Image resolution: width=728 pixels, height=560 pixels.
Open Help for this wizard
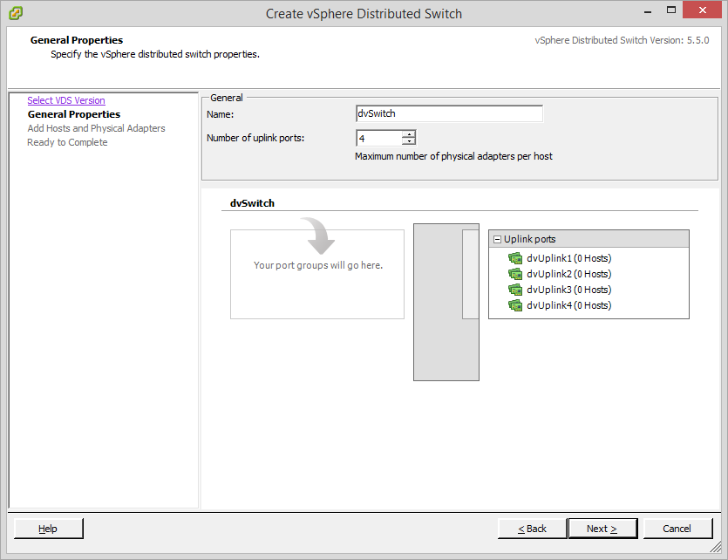pos(48,529)
